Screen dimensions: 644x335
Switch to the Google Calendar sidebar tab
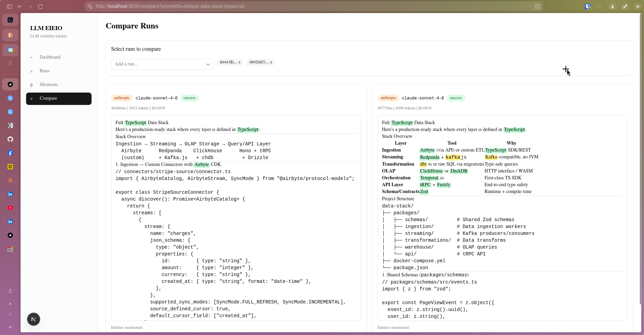click(x=10, y=50)
